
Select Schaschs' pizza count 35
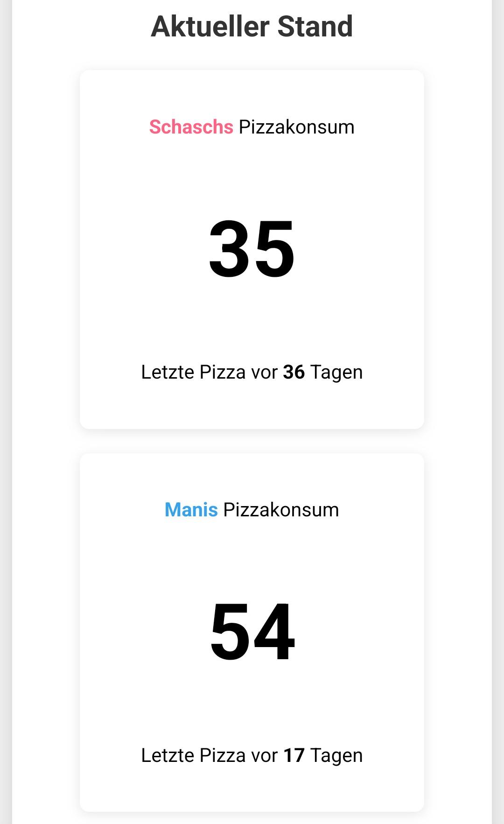[252, 249]
